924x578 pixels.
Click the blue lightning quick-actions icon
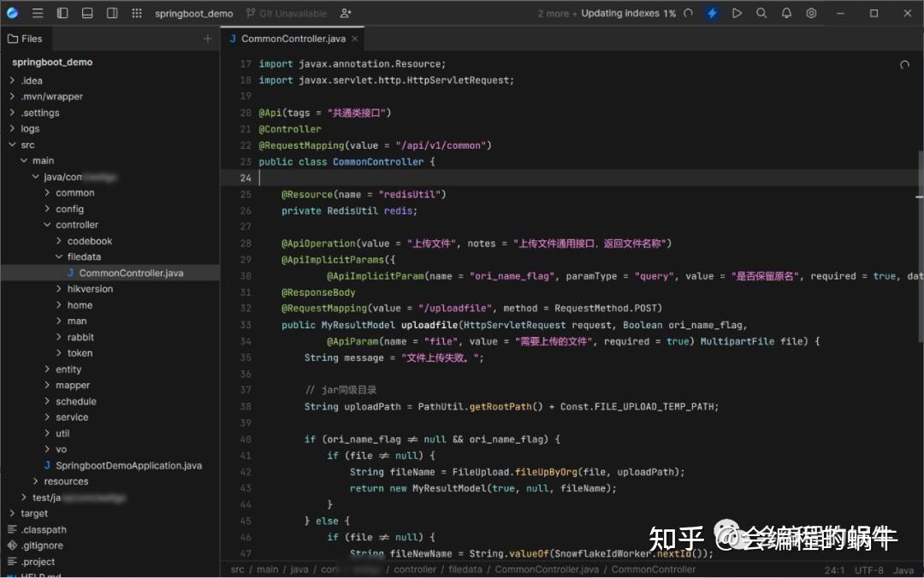(713, 13)
